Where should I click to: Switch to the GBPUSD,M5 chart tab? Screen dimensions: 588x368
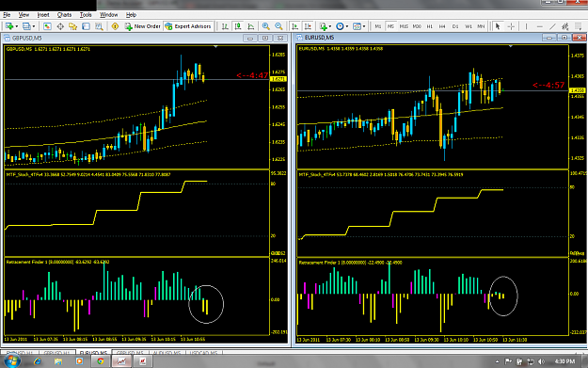(130, 353)
